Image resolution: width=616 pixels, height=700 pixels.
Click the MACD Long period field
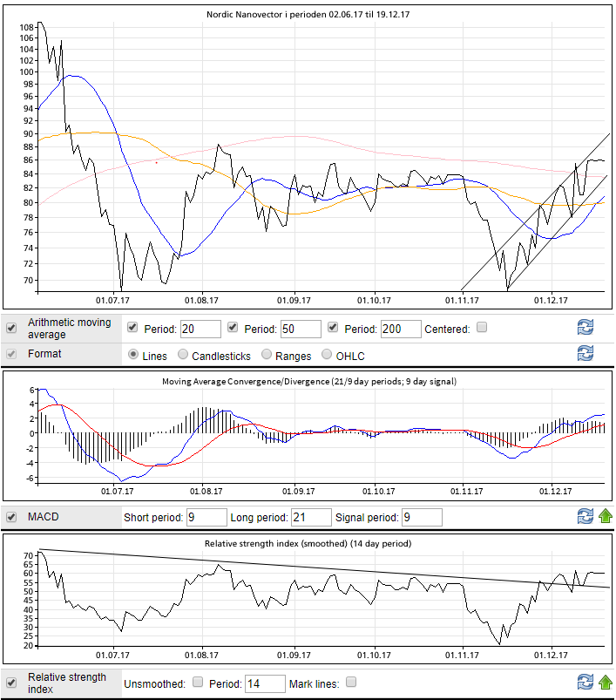click(x=311, y=518)
